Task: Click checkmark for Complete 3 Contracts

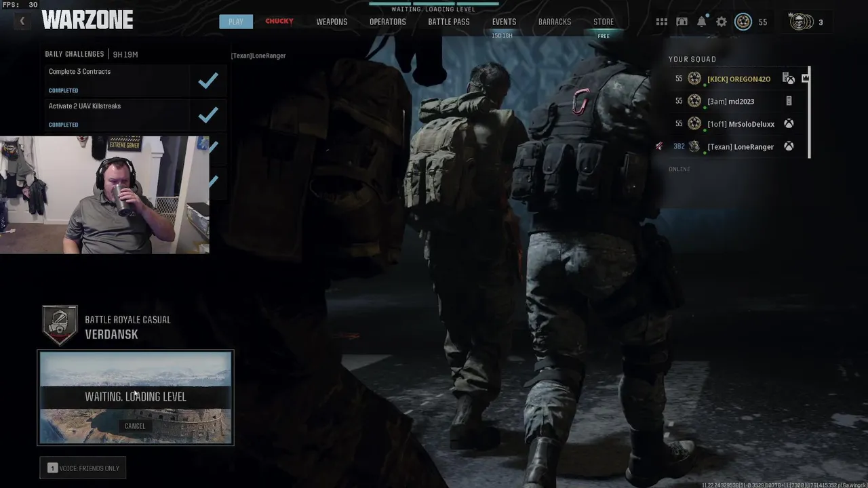Action: coord(208,81)
